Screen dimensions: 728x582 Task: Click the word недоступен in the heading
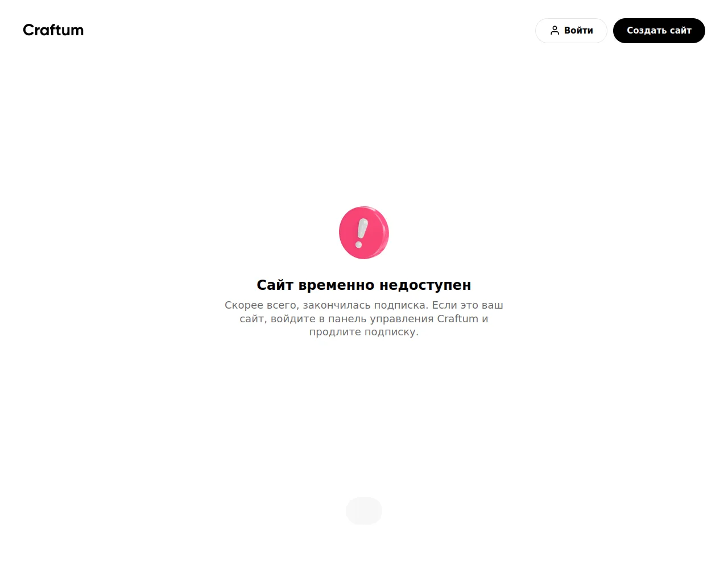(x=425, y=285)
